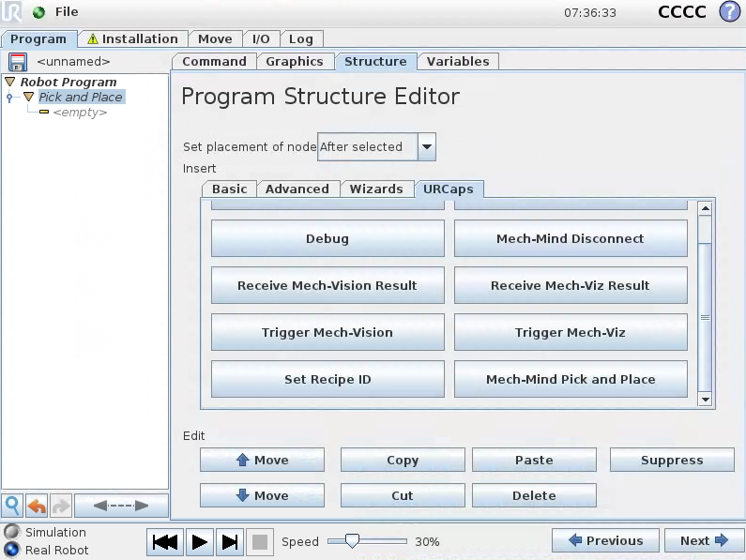
Task: Click the green status indicator beside File
Action: pos(39,12)
